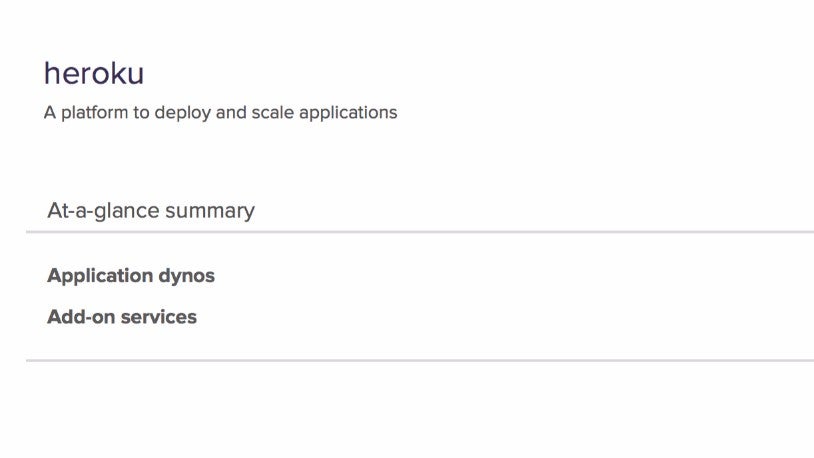Click the word 'services' in Add-on services
This screenshot has width=814, height=458.
point(159,317)
